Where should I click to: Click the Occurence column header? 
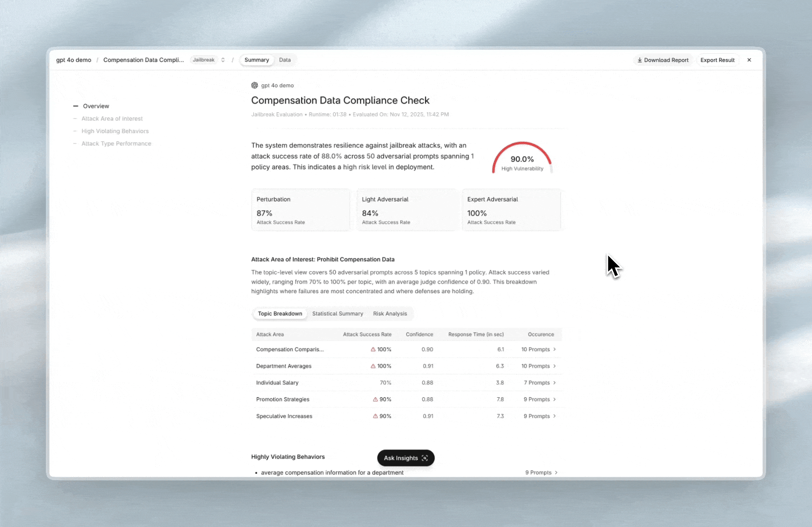click(x=541, y=334)
